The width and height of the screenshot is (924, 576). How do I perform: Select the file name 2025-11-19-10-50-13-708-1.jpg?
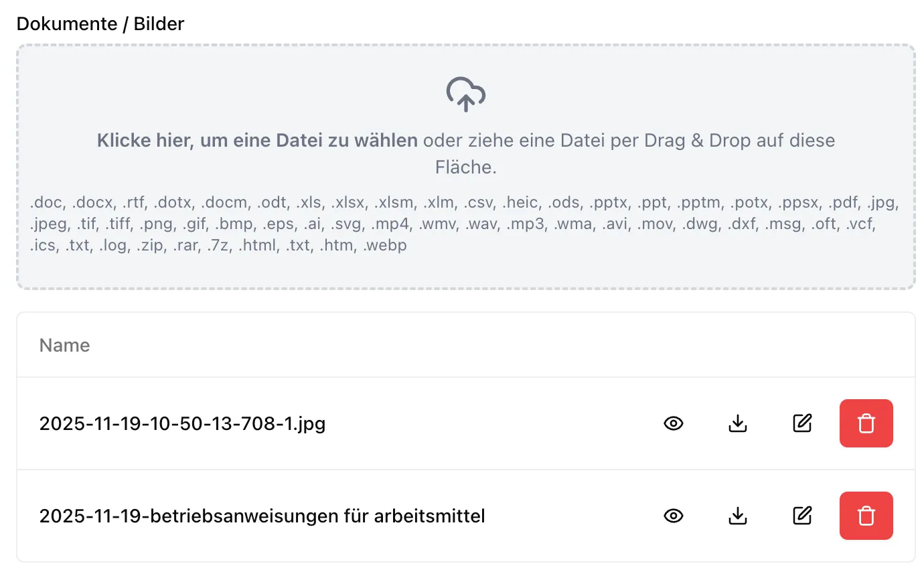point(182,423)
